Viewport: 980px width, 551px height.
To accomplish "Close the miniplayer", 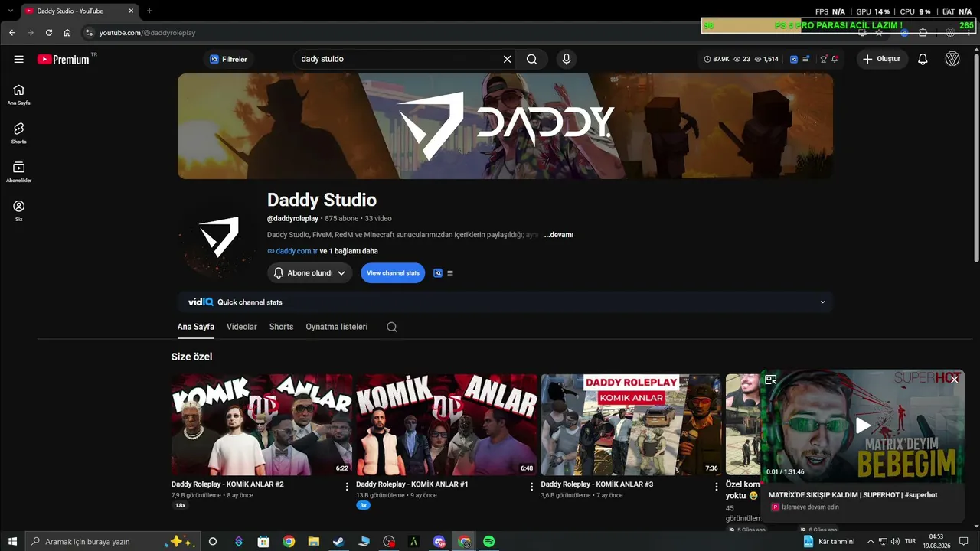I will coord(955,380).
